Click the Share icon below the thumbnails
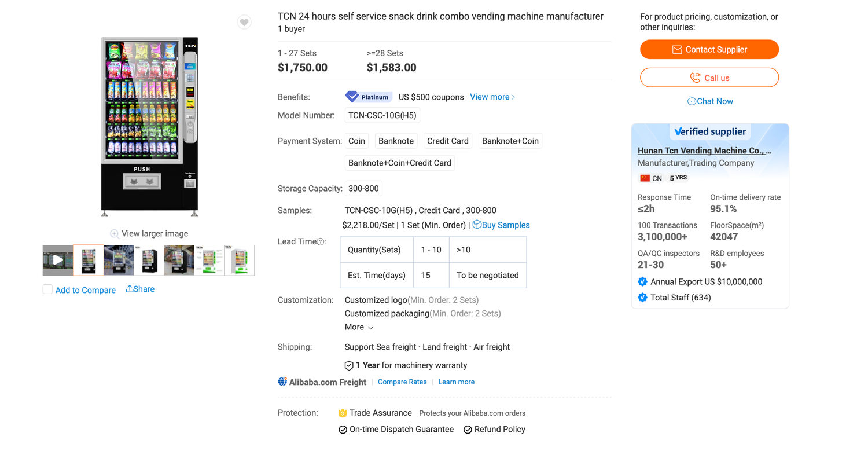 (x=130, y=289)
